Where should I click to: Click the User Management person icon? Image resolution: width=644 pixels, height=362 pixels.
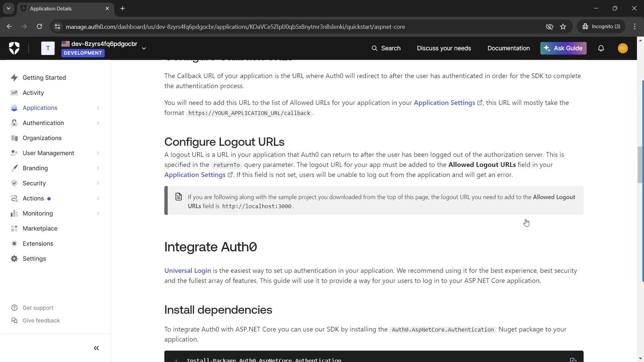point(14,153)
